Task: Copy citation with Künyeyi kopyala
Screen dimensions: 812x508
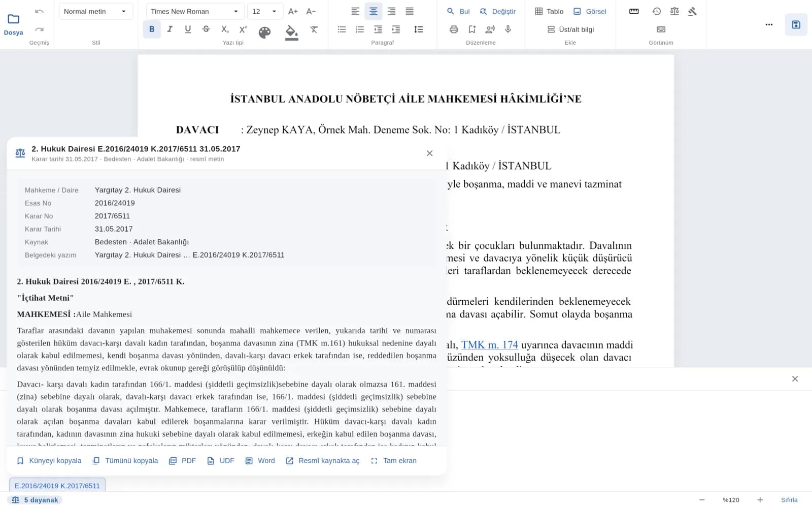Action: click(49, 461)
